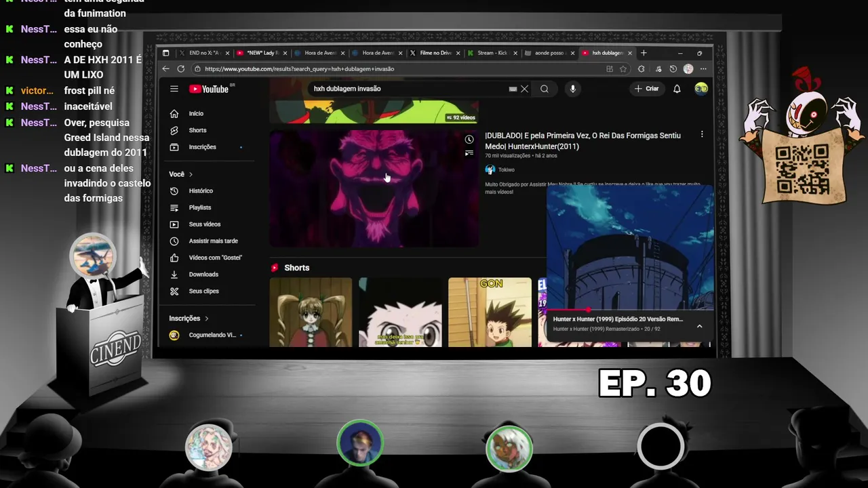Open the blonde pigtails girl Short
The width and height of the screenshot is (868, 488).
311,312
